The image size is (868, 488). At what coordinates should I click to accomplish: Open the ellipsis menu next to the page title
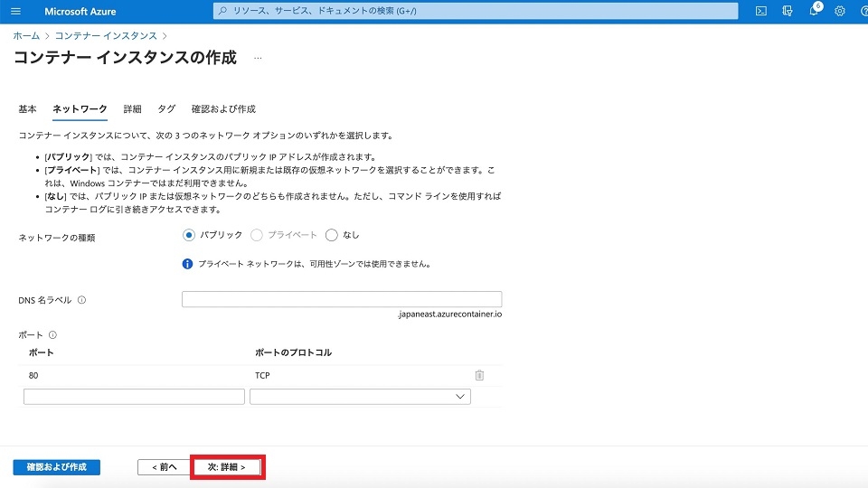pos(258,58)
